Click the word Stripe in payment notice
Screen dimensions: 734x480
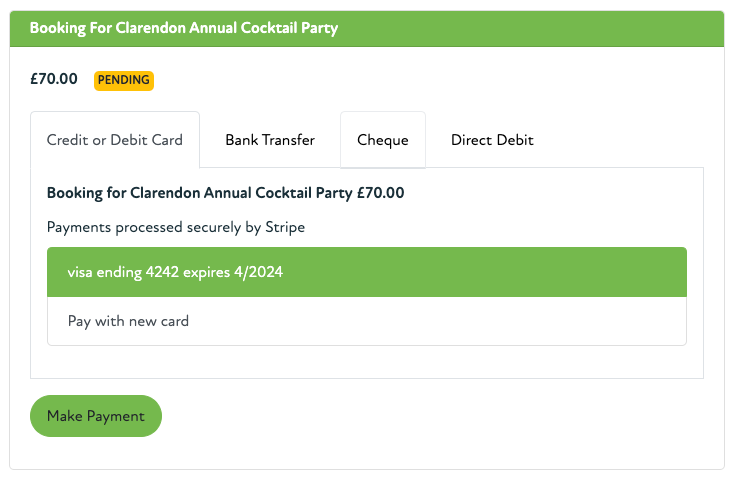[285, 227]
